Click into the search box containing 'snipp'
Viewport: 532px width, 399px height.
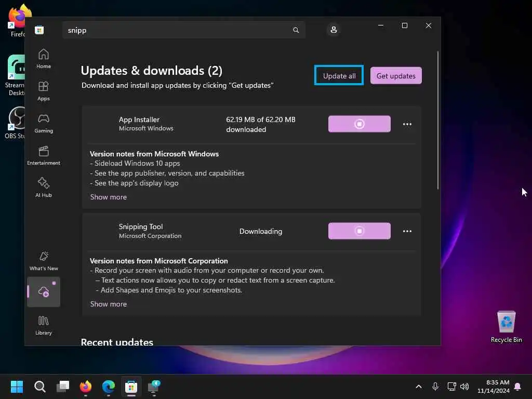[183, 30]
